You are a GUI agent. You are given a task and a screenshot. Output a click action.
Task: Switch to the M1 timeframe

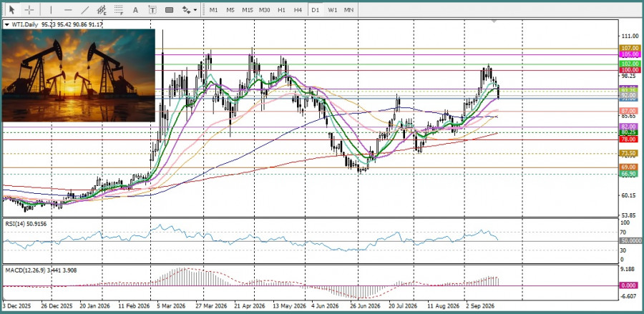click(213, 9)
